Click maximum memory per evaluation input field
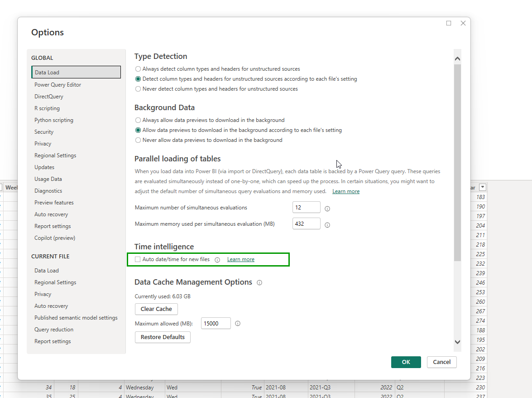Viewport: 532px width, 398px height. (306, 224)
